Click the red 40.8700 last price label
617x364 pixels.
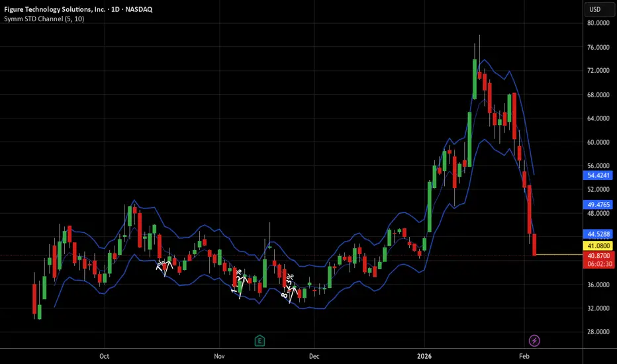coord(598,255)
